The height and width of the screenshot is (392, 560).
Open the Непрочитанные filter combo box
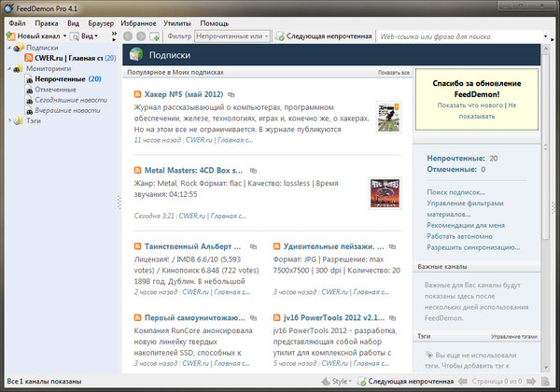[231, 36]
